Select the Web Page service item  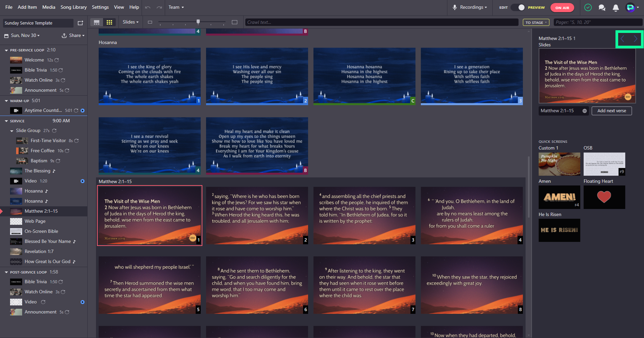44,221
